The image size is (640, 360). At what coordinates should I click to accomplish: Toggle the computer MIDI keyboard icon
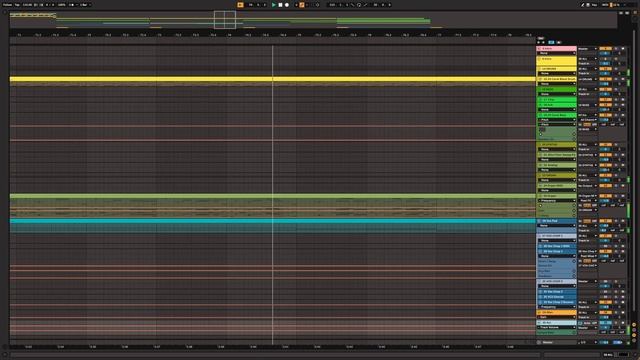point(588,5)
